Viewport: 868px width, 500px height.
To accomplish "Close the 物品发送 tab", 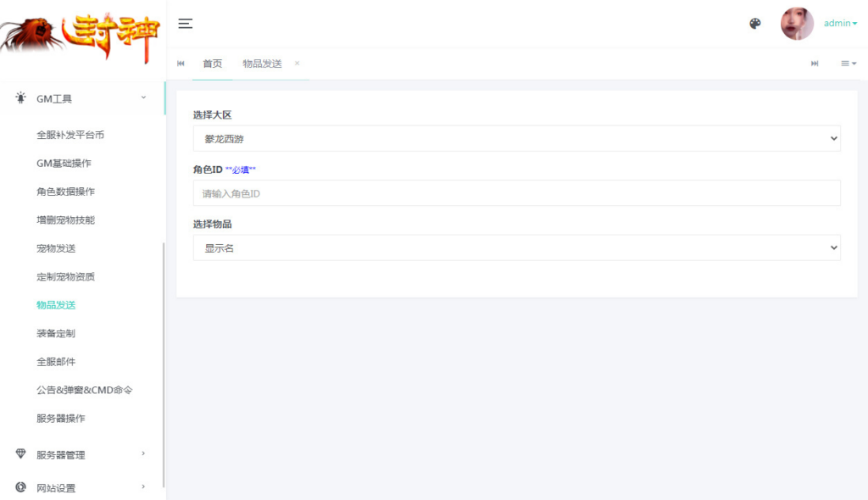I will [x=297, y=63].
